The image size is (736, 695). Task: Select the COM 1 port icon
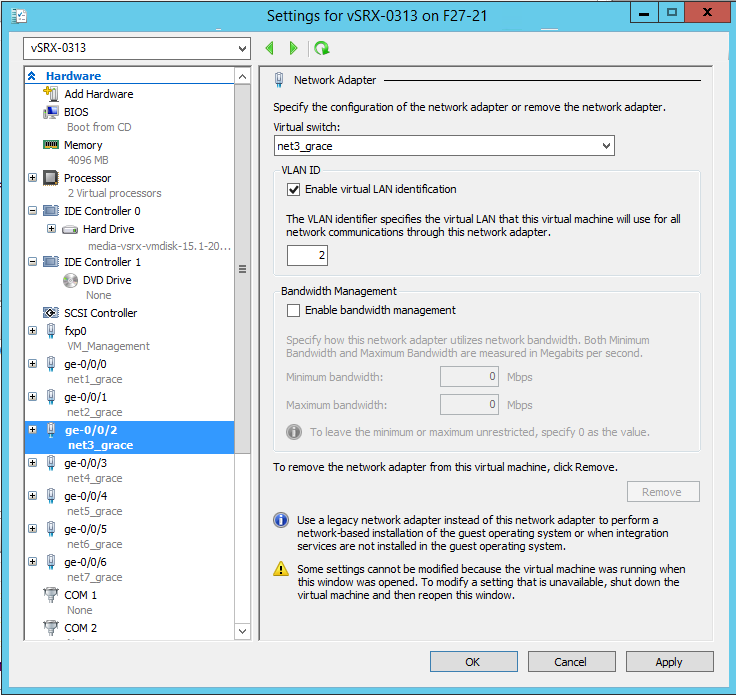(x=51, y=595)
